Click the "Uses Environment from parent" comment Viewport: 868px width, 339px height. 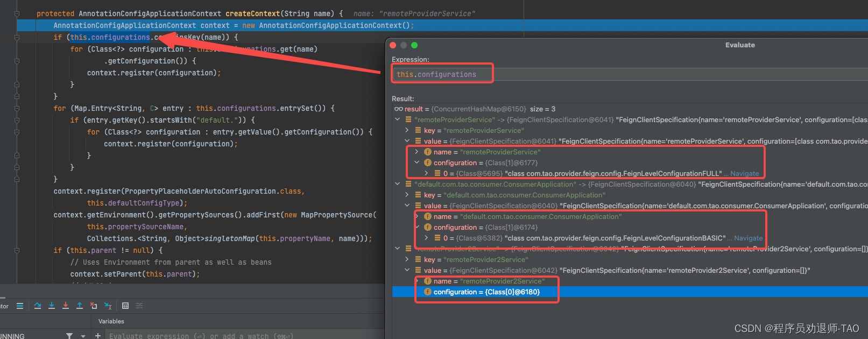point(171,262)
